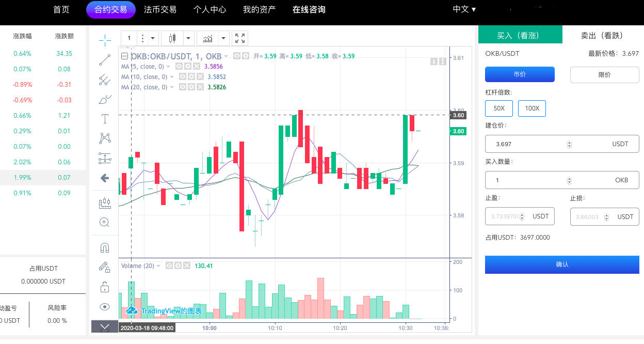Click the 确认 confirm button
The image size is (644, 344).
pyautogui.click(x=562, y=264)
